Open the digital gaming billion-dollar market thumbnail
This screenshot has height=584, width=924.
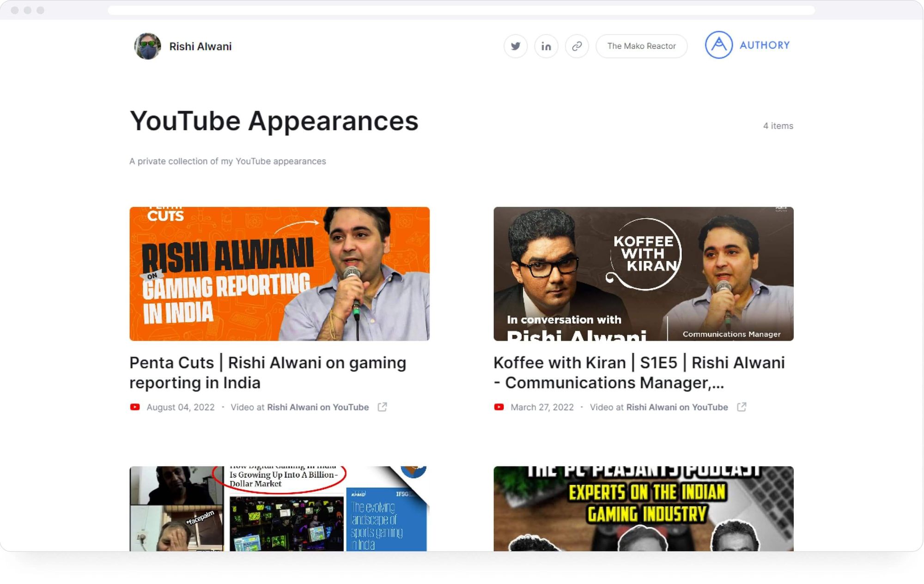pyautogui.click(x=280, y=509)
